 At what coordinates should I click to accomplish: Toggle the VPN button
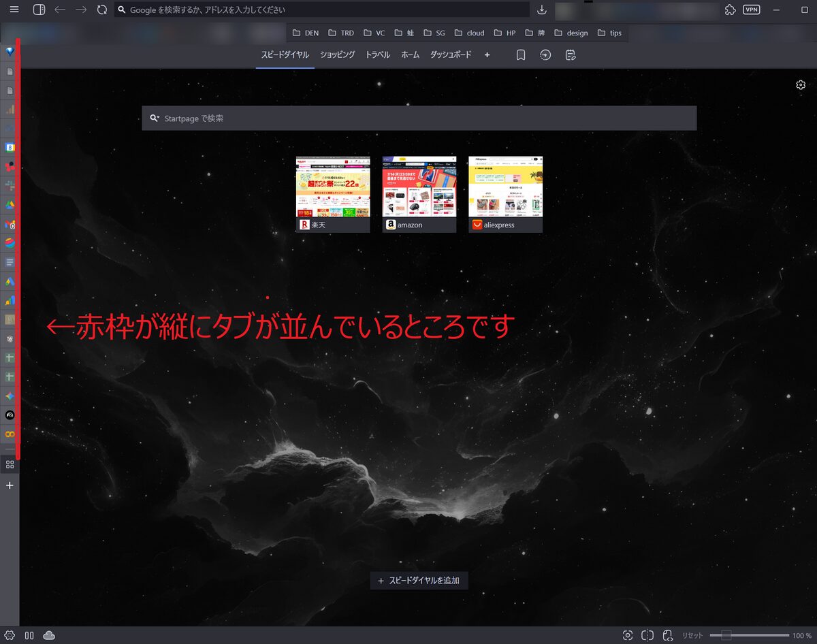(x=752, y=10)
